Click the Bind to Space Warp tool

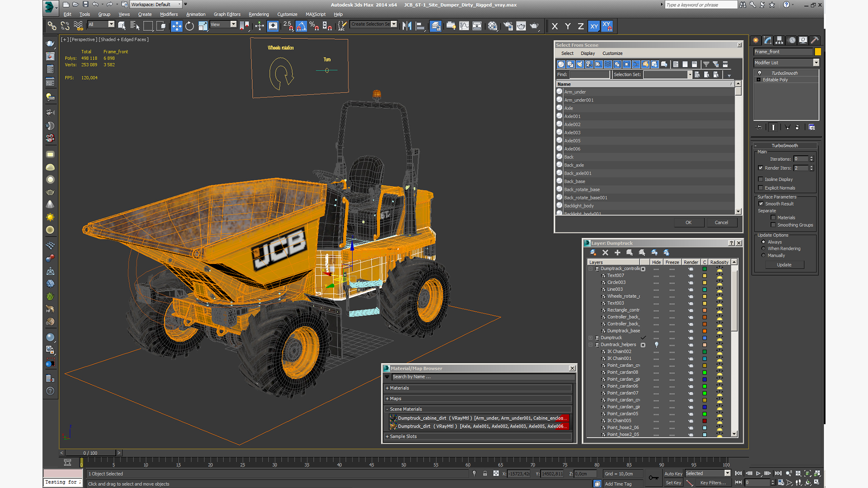pyautogui.click(x=78, y=26)
